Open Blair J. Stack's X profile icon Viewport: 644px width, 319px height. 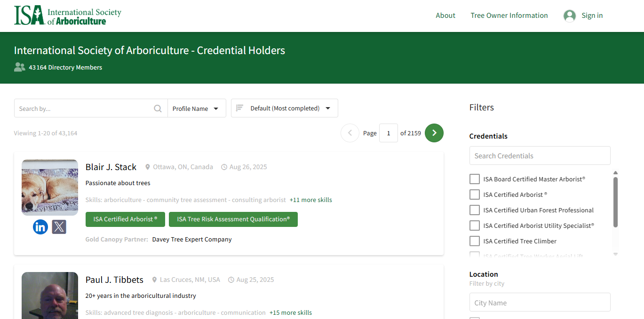59,227
